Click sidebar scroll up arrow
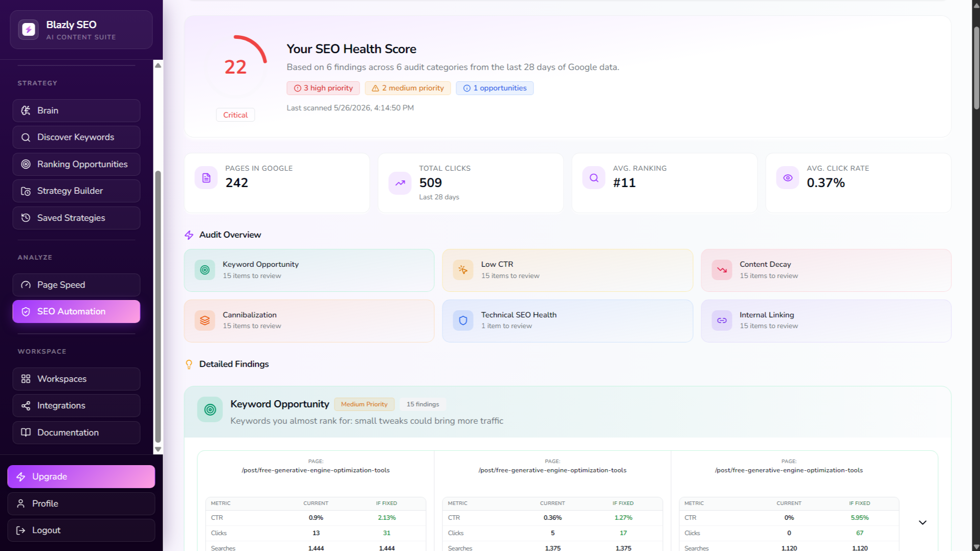The image size is (980, 551). click(x=158, y=65)
